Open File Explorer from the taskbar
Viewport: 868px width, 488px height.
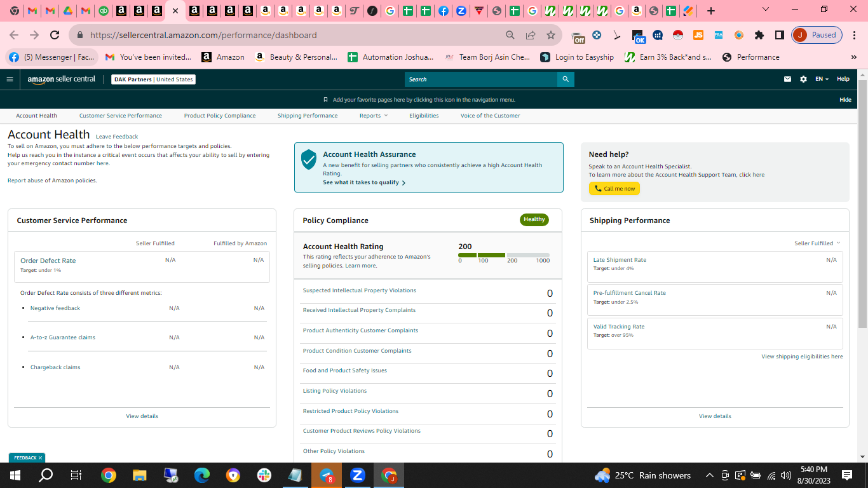tap(140, 475)
